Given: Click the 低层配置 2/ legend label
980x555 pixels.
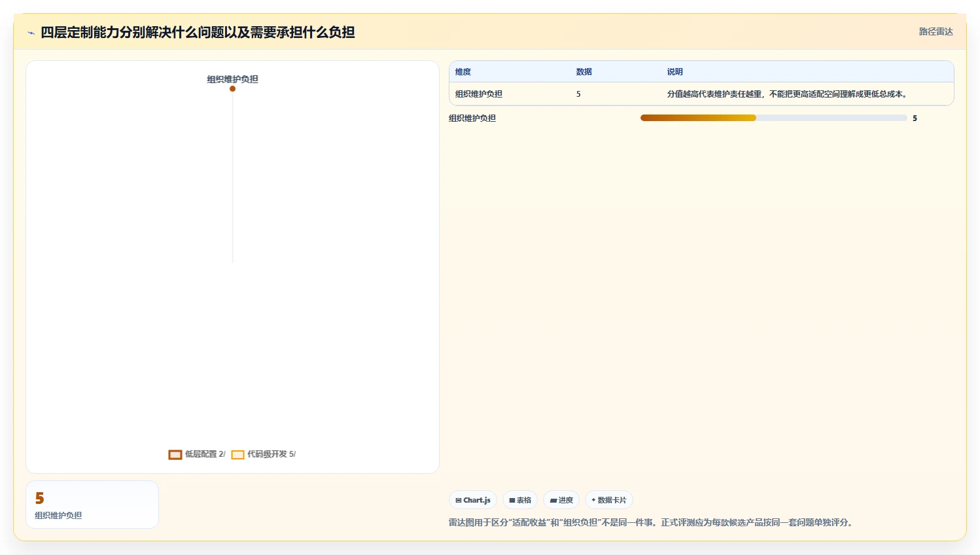Looking at the screenshot, I should 205,454.
